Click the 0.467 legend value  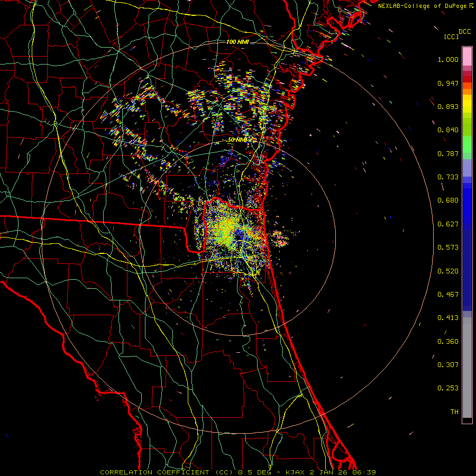(x=448, y=295)
